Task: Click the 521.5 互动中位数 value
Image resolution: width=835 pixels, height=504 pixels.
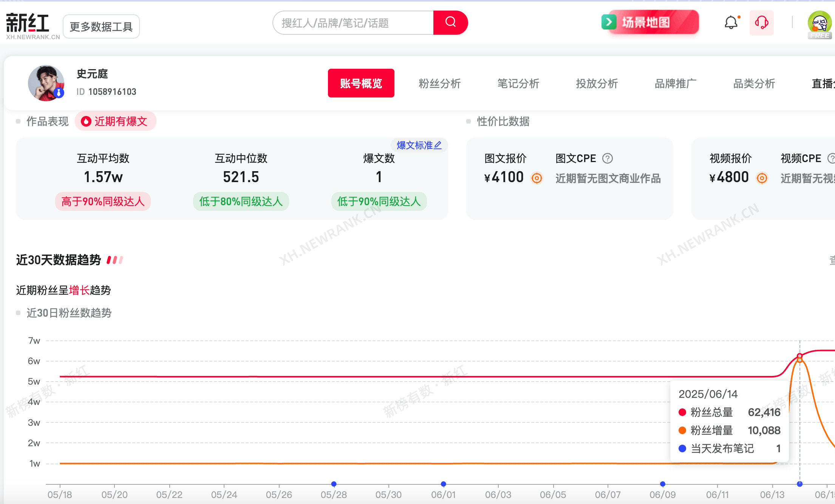Action: (x=241, y=177)
